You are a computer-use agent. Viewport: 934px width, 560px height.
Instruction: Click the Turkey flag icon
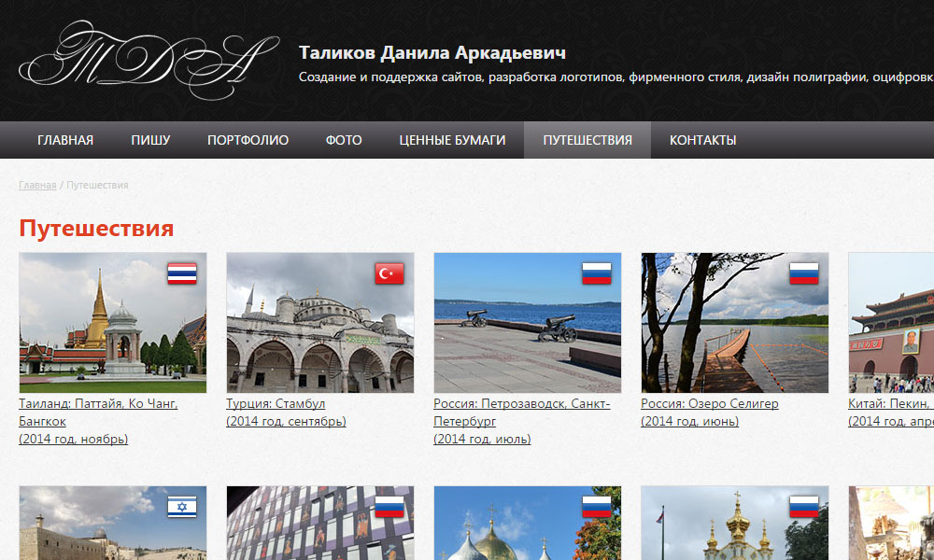tap(389, 273)
